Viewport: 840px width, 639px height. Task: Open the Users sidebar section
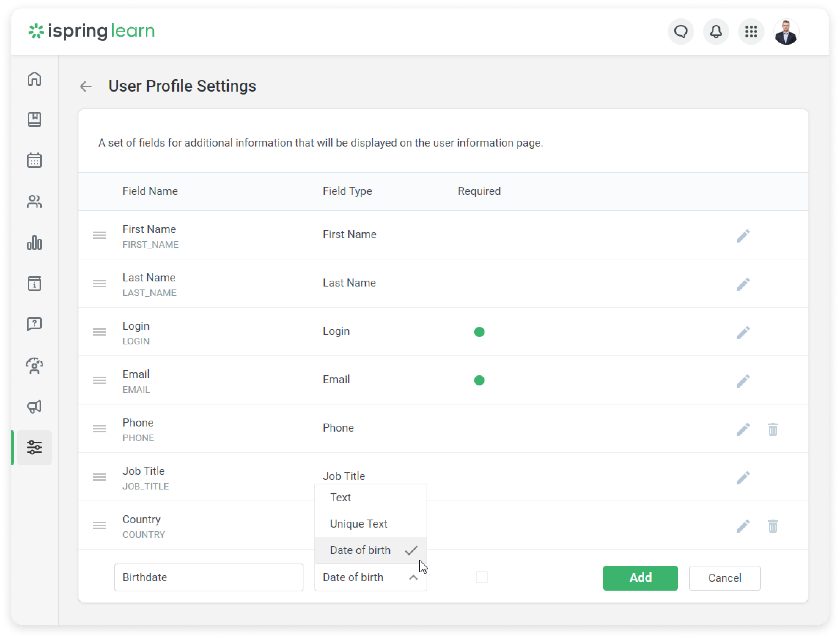[34, 202]
